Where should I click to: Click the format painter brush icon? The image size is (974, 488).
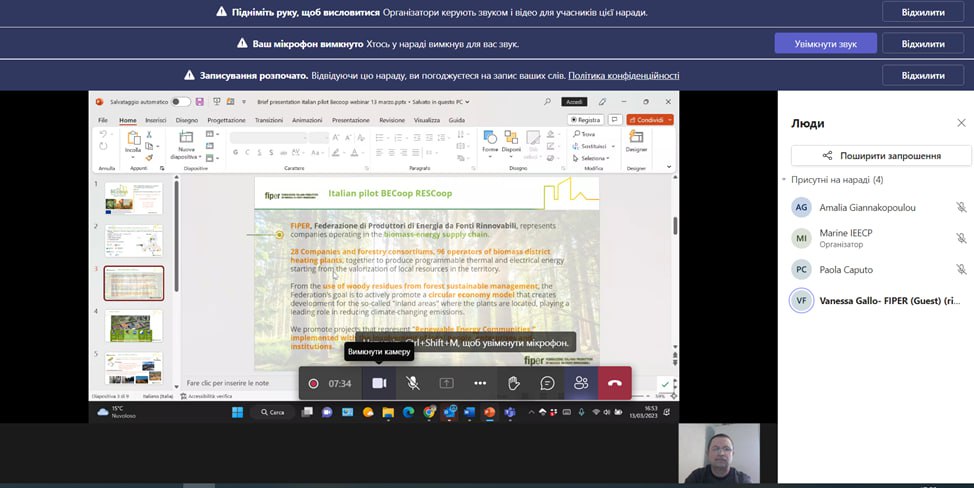(x=149, y=158)
